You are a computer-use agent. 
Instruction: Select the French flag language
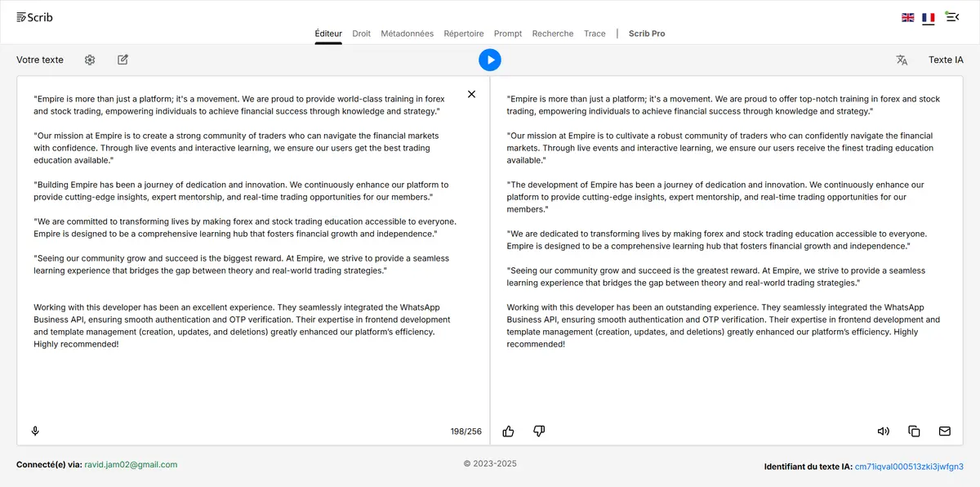929,17
